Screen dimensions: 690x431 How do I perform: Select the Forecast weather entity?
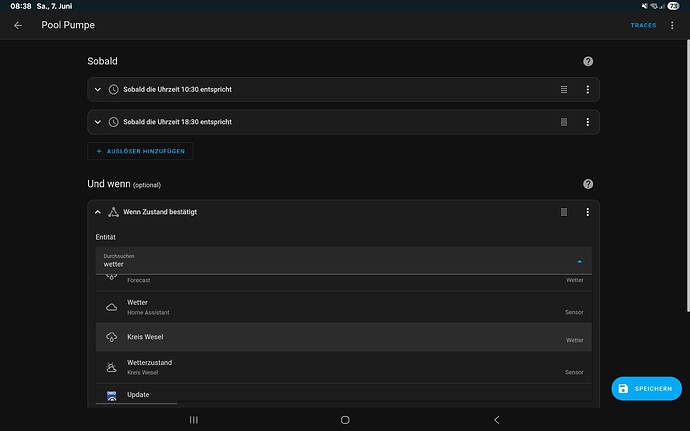[343, 281]
